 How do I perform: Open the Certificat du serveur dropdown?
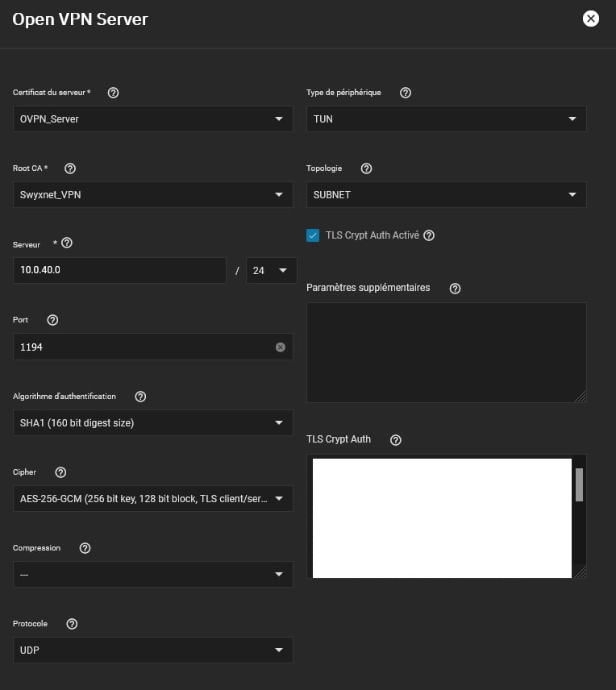tap(152, 118)
